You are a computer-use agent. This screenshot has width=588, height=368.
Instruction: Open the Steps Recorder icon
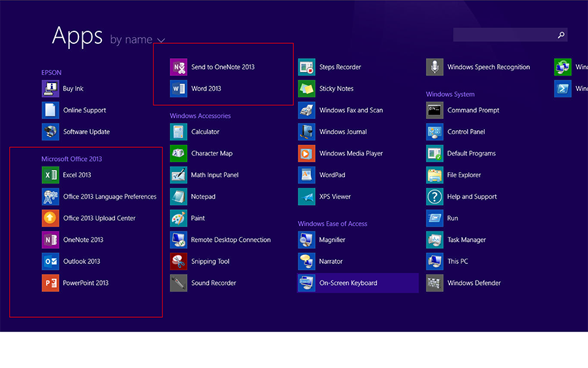coord(307,67)
